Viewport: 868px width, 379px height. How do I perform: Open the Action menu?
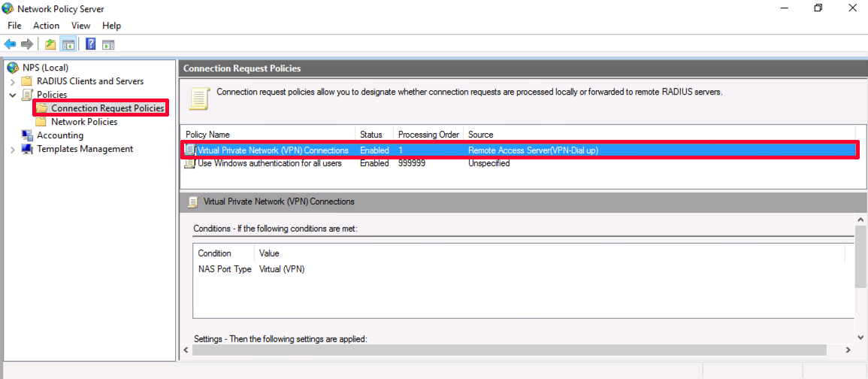click(x=46, y=26)
